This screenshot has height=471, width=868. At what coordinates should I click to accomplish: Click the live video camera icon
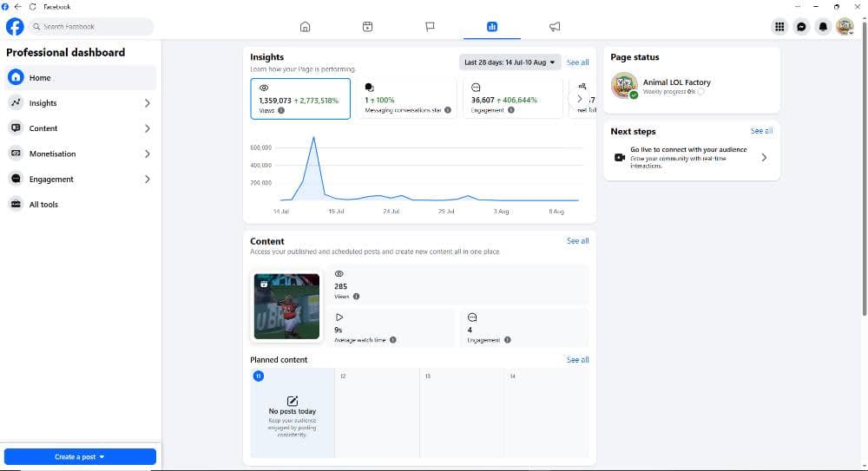pyautogui.click(x=620, y=158)
